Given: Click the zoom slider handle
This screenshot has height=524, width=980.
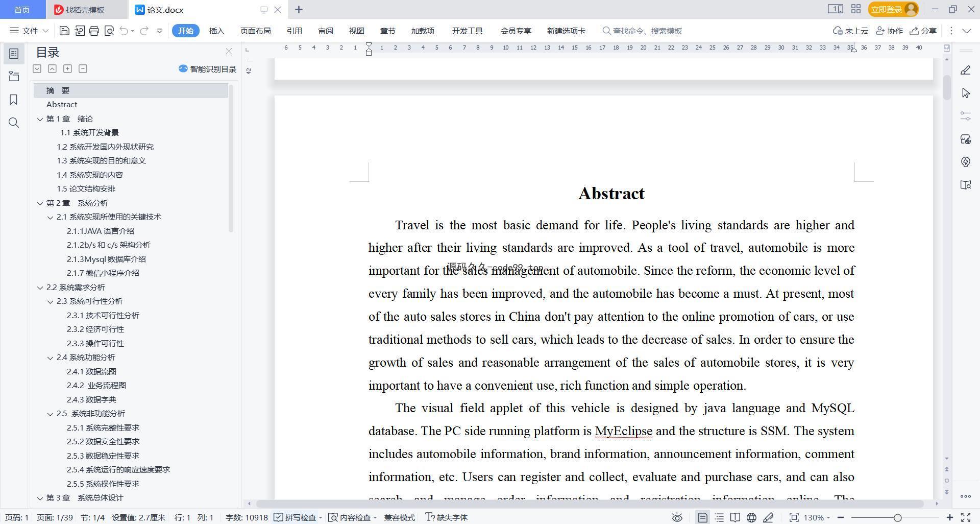Looking at the screenshot, I should (x=897, y=517).
